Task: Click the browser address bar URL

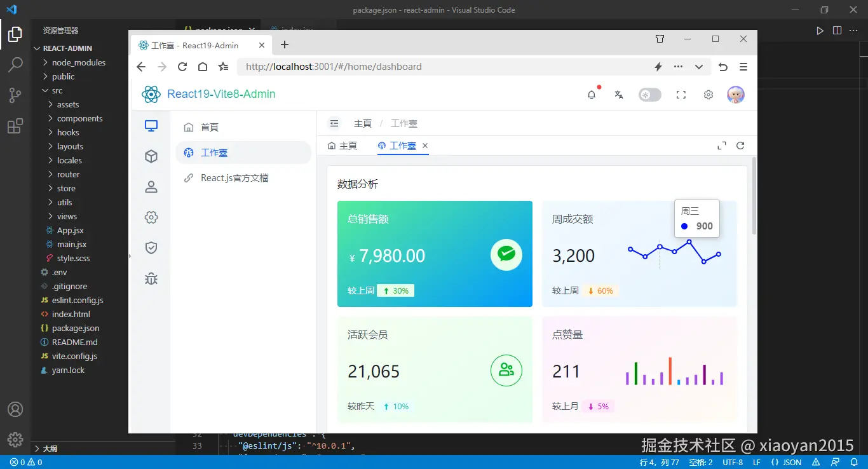Action: click(x=334, y=67)
